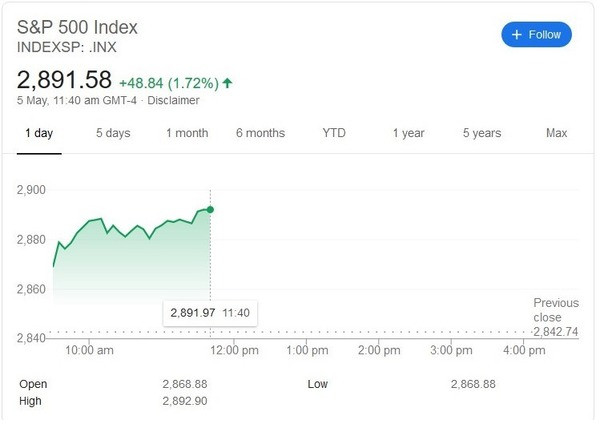Follow the S&P 500 Index

pos(536,35)
